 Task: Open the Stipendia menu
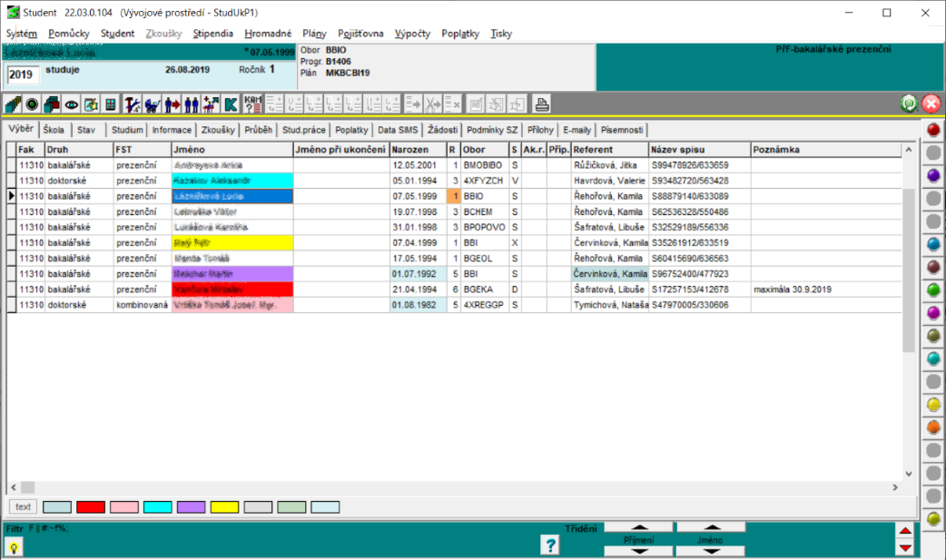pyautogui.click(x=212, y=34)
